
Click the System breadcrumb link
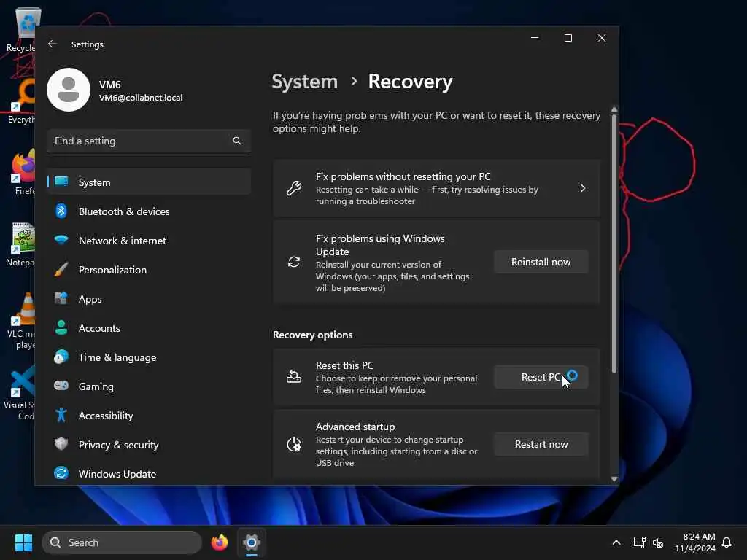click(304, 82)
